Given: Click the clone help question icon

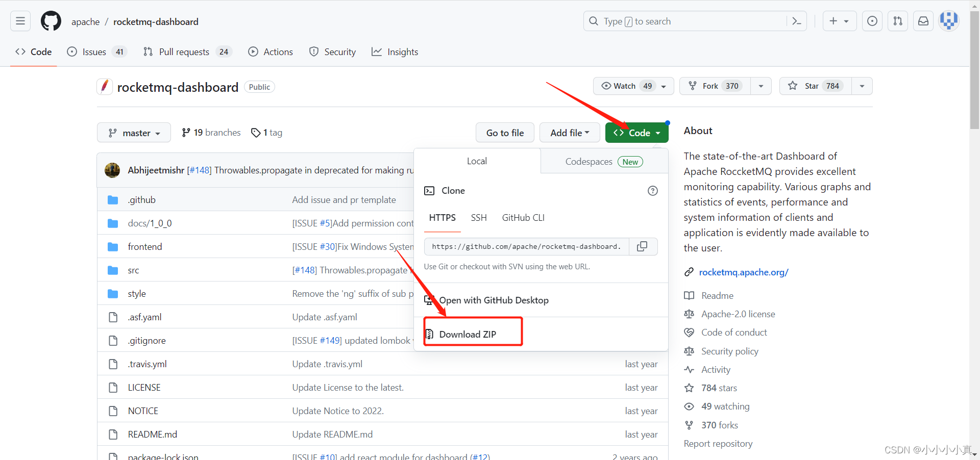Looking at the screenshot, I should point(653,191).
